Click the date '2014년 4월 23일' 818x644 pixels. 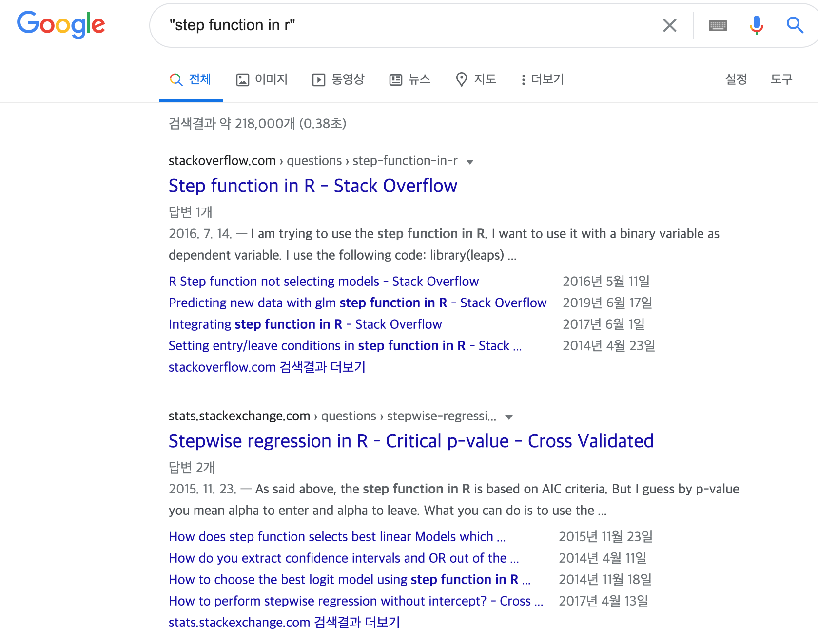pos(609,346)
